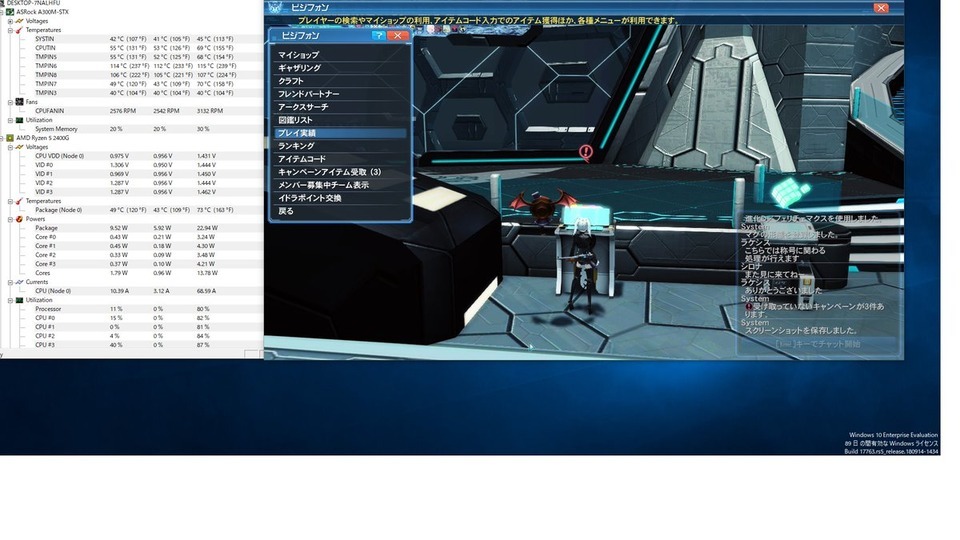Click the ASRock A300M-STX motherboard icon

tap(10, 12)
